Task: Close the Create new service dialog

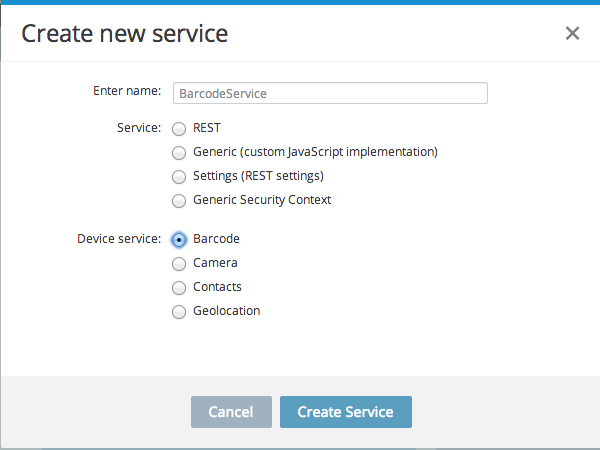Action: tap(572, 33)
